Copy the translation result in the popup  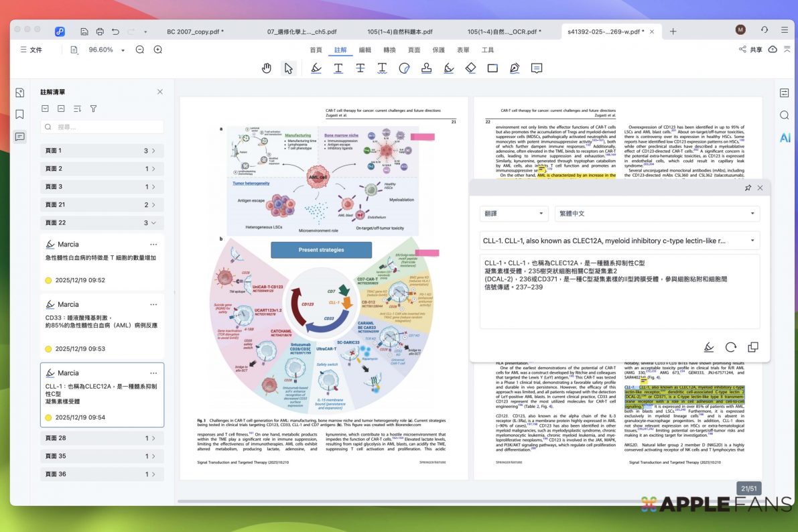(753, 347)
